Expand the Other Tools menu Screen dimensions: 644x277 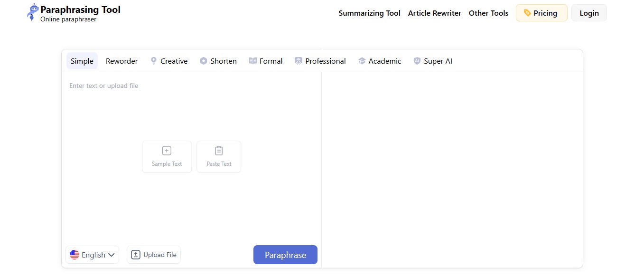[x=488, y=13]
